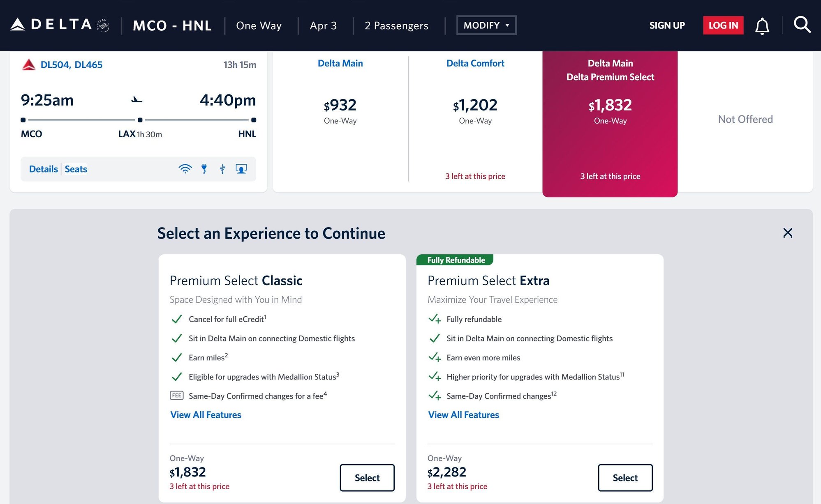Open the search magnifier icon
Viewport: 821px width, 504px height.
tap(802, 25)
